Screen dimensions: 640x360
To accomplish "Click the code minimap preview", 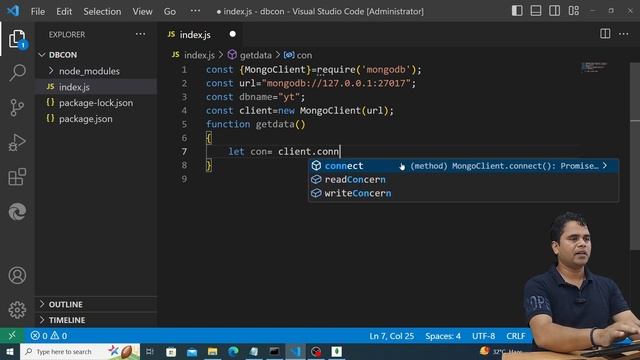I will coord(595,67).
